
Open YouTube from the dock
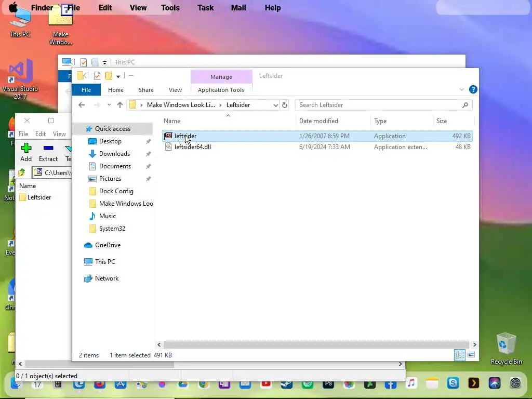(x=266, y=384)
